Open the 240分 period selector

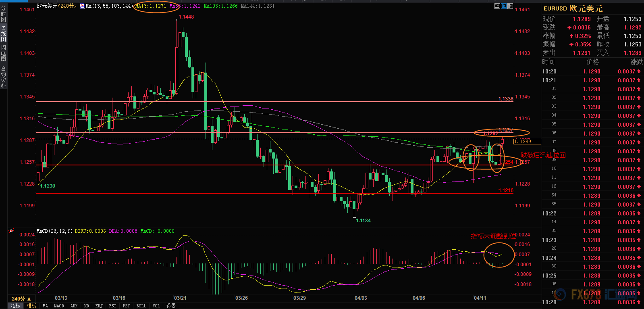[21, 299]
